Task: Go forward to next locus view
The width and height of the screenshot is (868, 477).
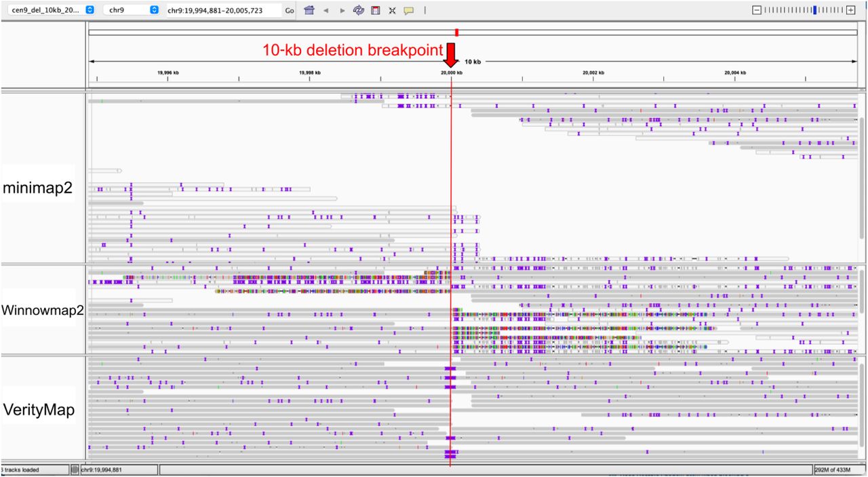Action: (x=342, y=11)
